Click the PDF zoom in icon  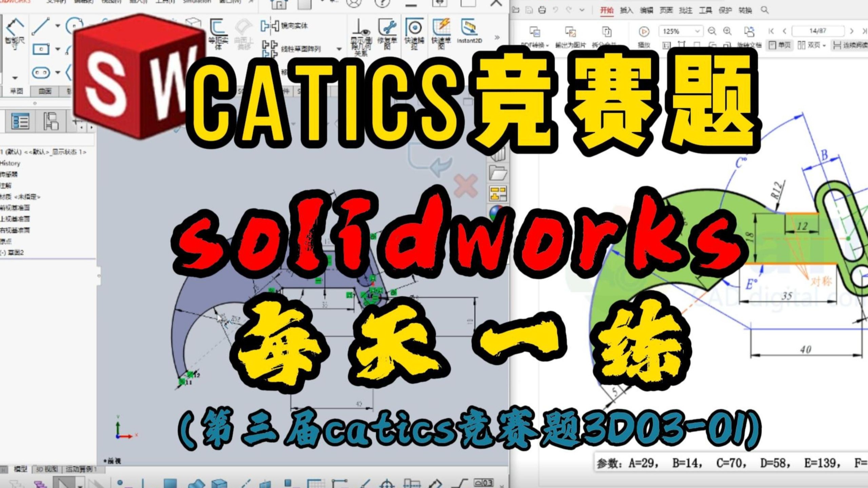[x=727, y=31]
